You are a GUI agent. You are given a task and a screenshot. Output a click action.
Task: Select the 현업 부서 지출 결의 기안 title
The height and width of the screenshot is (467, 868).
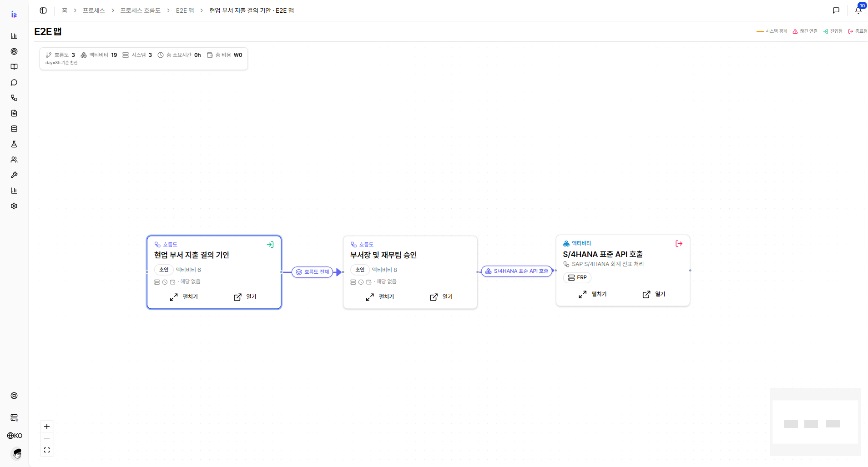point(192,255)
